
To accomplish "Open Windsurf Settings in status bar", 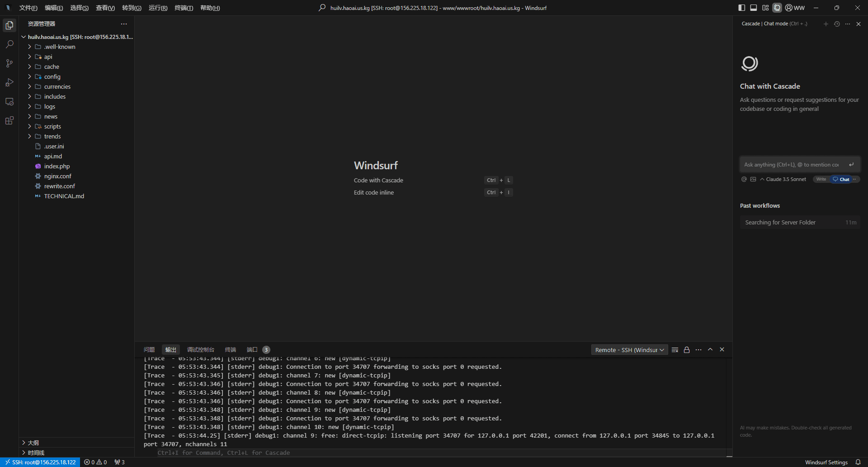I will click(x=826, y=462).
